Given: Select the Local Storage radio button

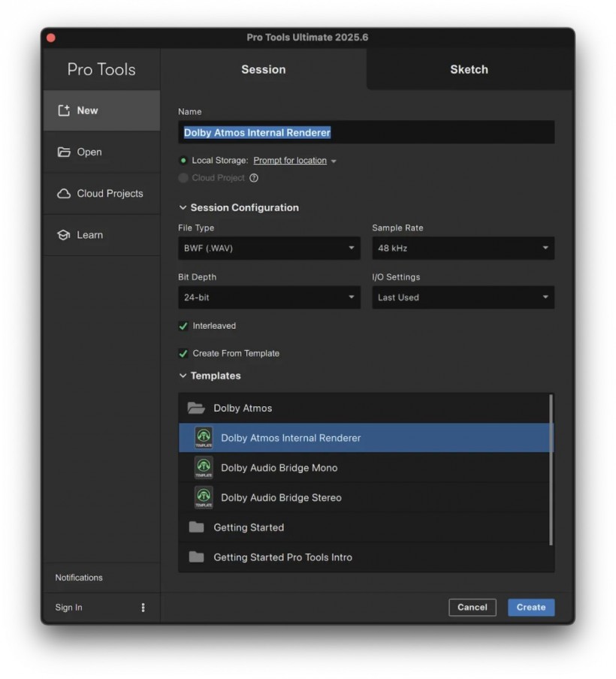Looking at the screenshot, I should (183, 161).
